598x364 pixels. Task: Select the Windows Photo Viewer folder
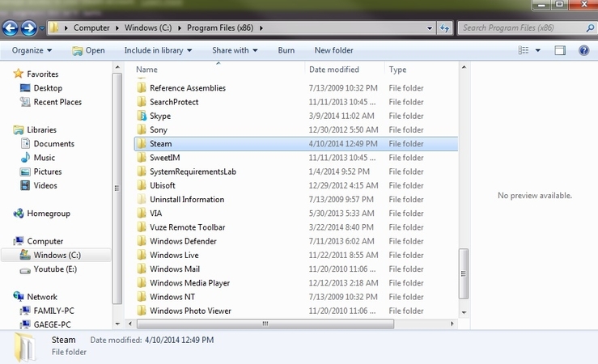pyautogui.click(x=190, y=311)
